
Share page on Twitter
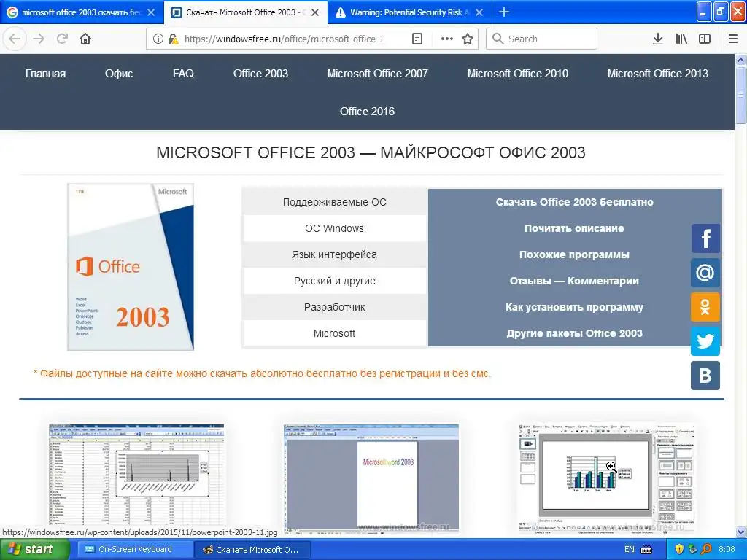pos(705,341)
